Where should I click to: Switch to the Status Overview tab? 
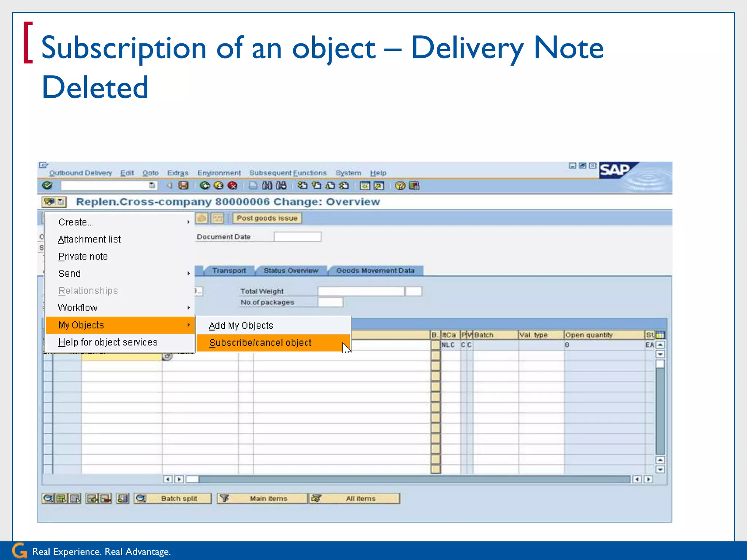pos(291,271)
